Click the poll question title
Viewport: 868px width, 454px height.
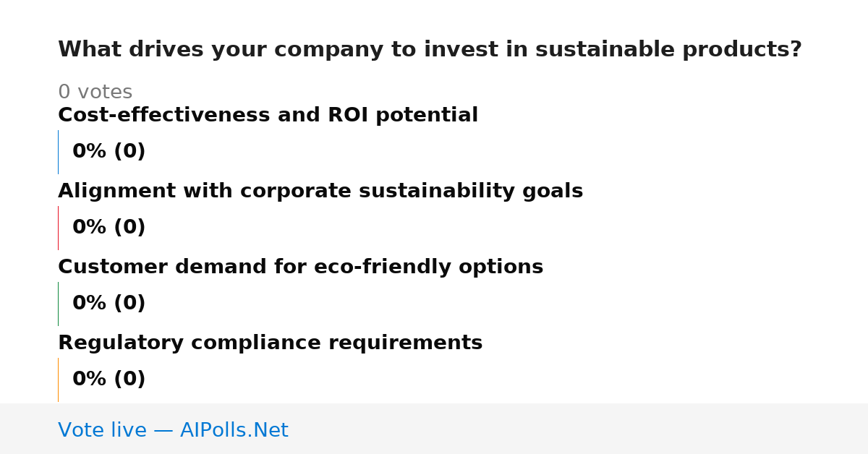pos(430,50)
